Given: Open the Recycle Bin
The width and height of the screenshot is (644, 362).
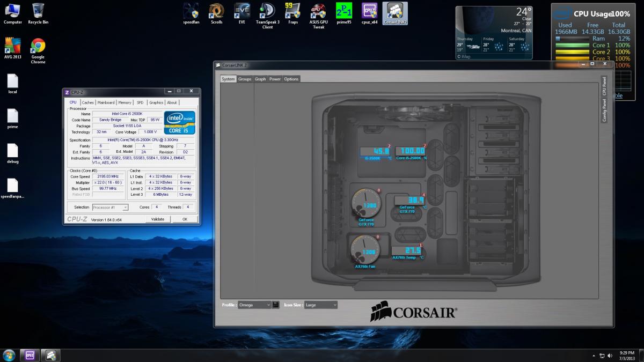Looking at the screenshot, I should (38, 14).
